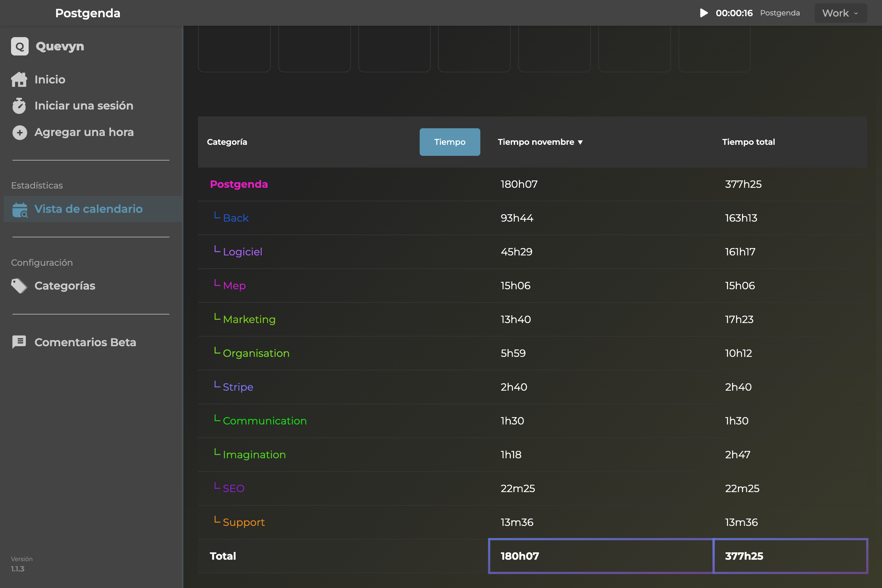The image size is (882, 588).
Task: Click the Categoría column header
Action: [227, 142]
